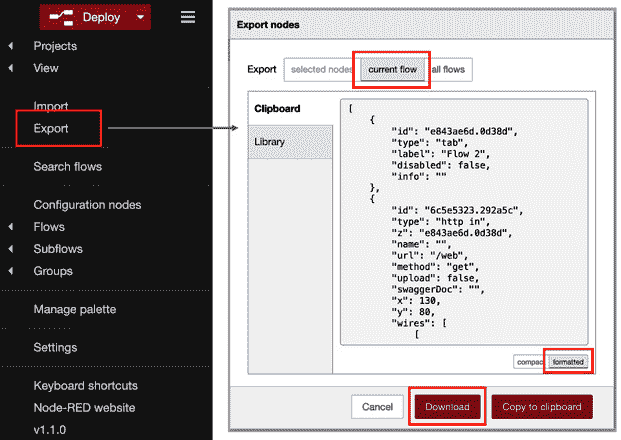
Task: Click the Download button
Action: pos(447,407)
